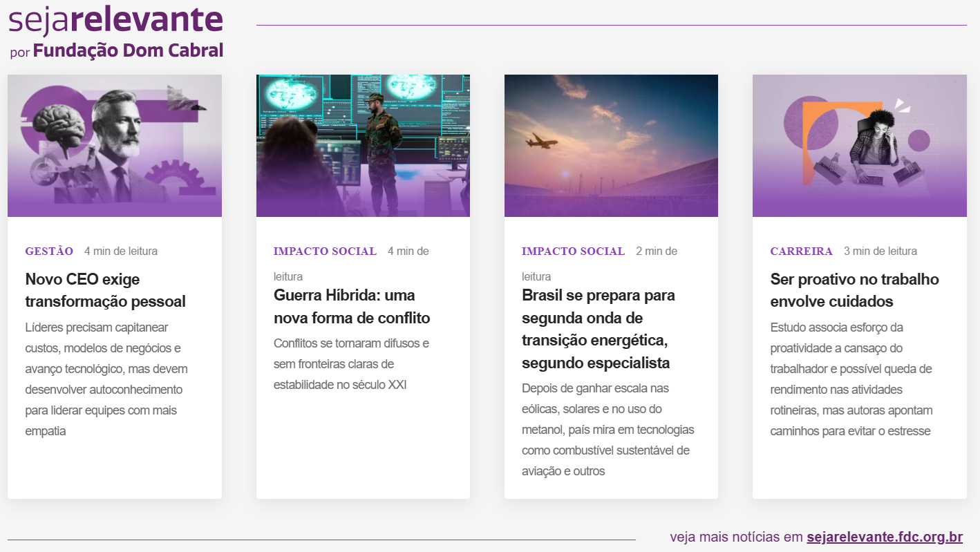Click the text veja mais notícias em
Viewport: 980px width, 552px height.
coord(737,537)
